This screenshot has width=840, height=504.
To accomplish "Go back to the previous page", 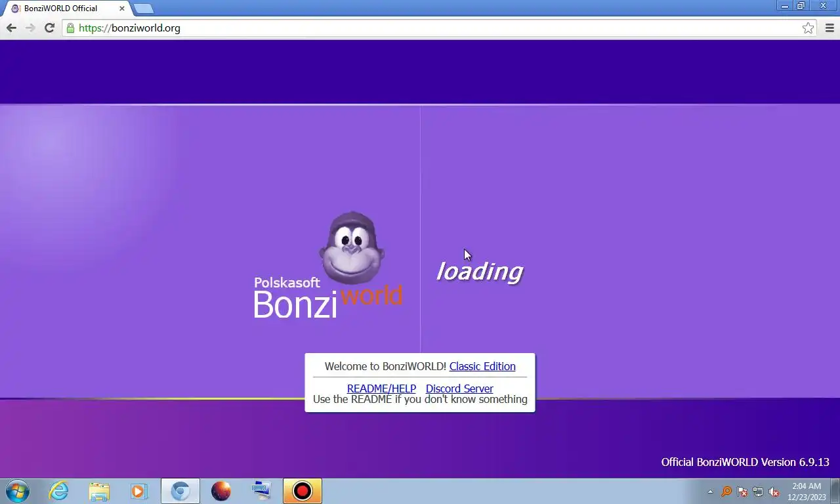I will click(x=11, y=28).
